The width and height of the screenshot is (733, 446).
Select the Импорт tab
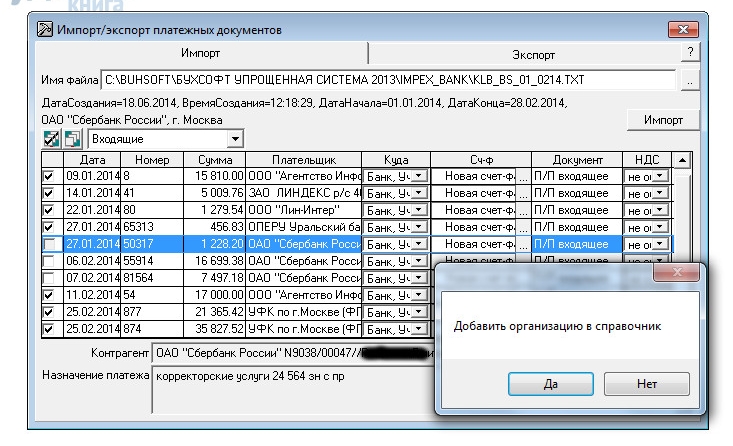(200, 53)
